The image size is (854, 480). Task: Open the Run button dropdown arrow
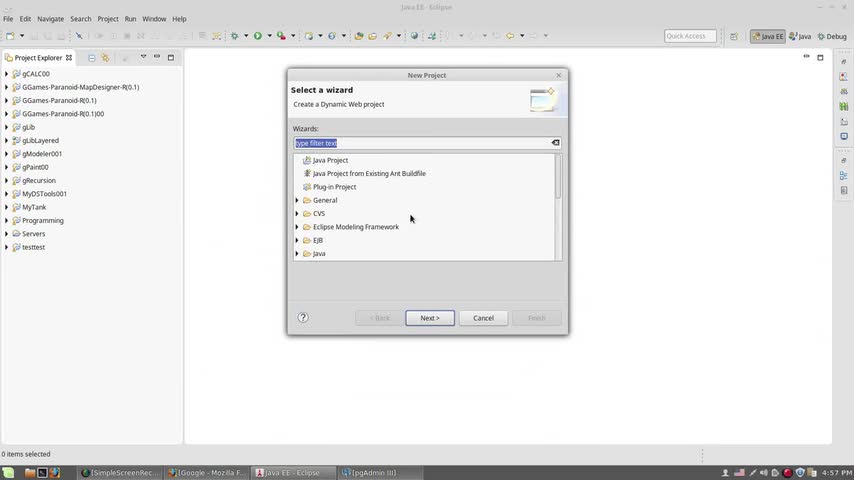click(x=269, y=36)
